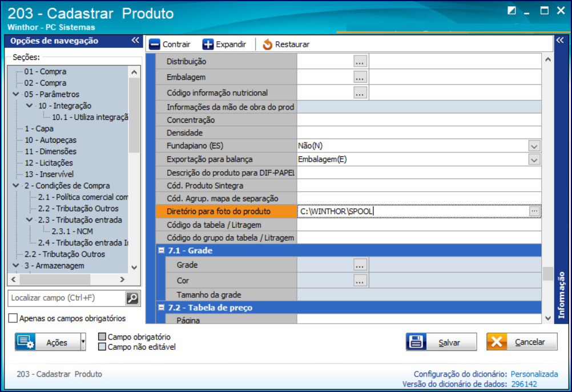The image size is (572, 392).
Task: Collapse the Opções de navegação panel
Action: click(135, 40)
